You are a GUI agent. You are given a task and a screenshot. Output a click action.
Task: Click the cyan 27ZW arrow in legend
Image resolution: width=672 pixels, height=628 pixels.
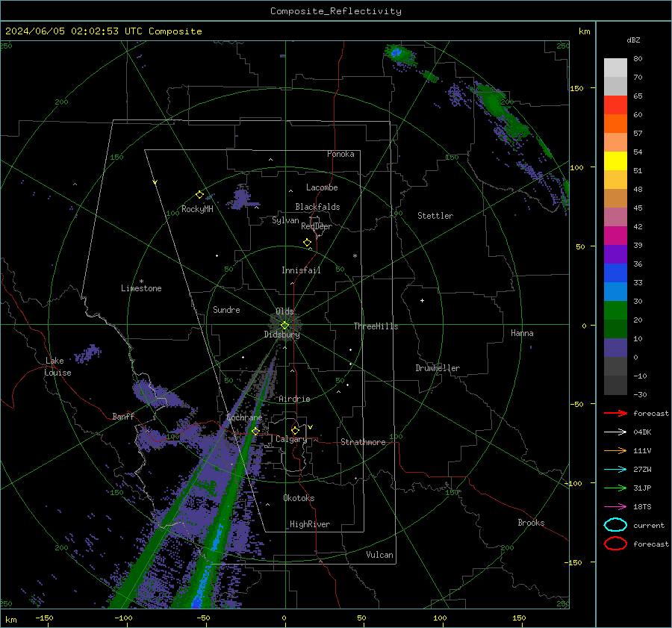tap(615, 470)
